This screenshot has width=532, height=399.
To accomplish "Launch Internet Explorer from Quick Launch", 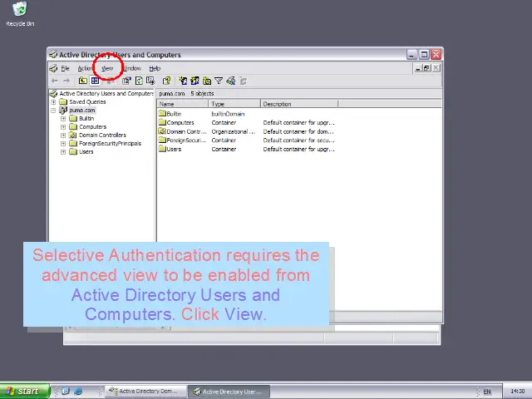I will pos(78,392).
